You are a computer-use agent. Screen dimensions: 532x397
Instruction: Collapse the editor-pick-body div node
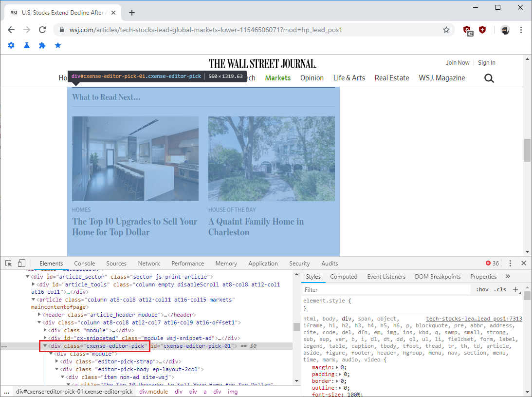coord(56,369)
